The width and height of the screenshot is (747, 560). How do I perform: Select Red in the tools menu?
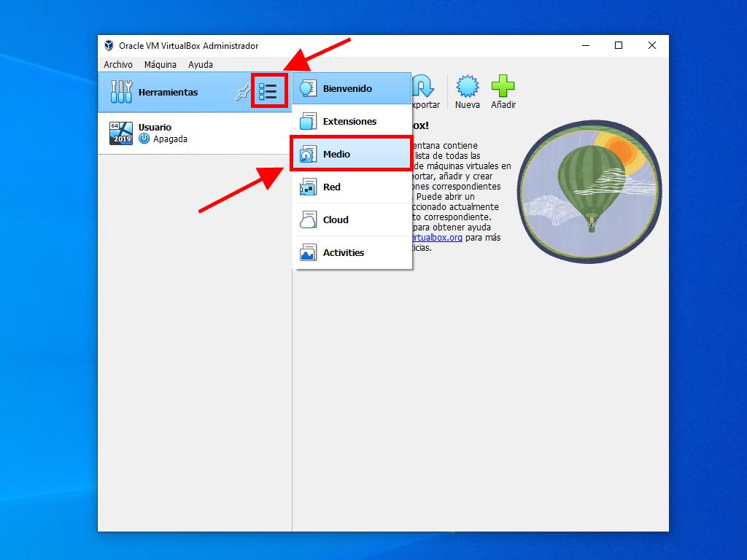(352, 187)
